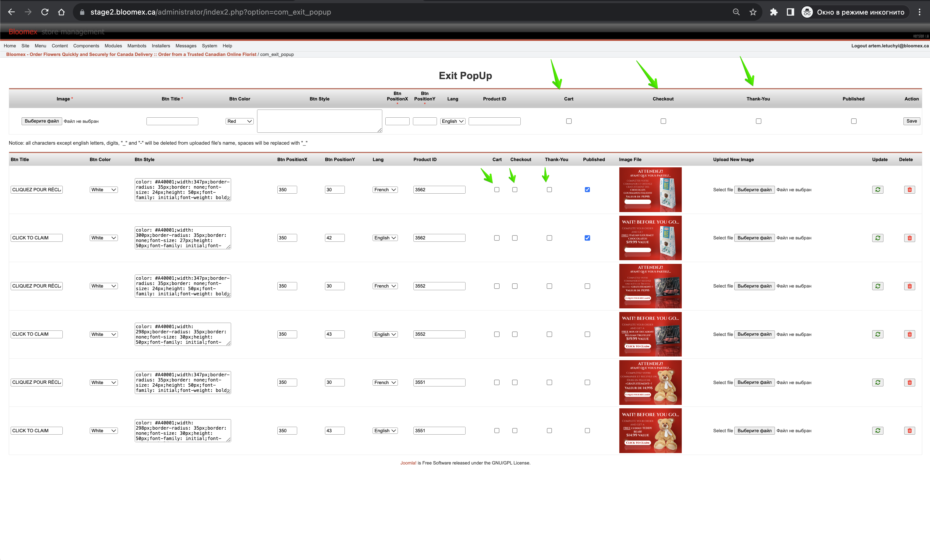Check Checkout for English 3552 row
930x560 pixels.
click(x=515, y=334)
